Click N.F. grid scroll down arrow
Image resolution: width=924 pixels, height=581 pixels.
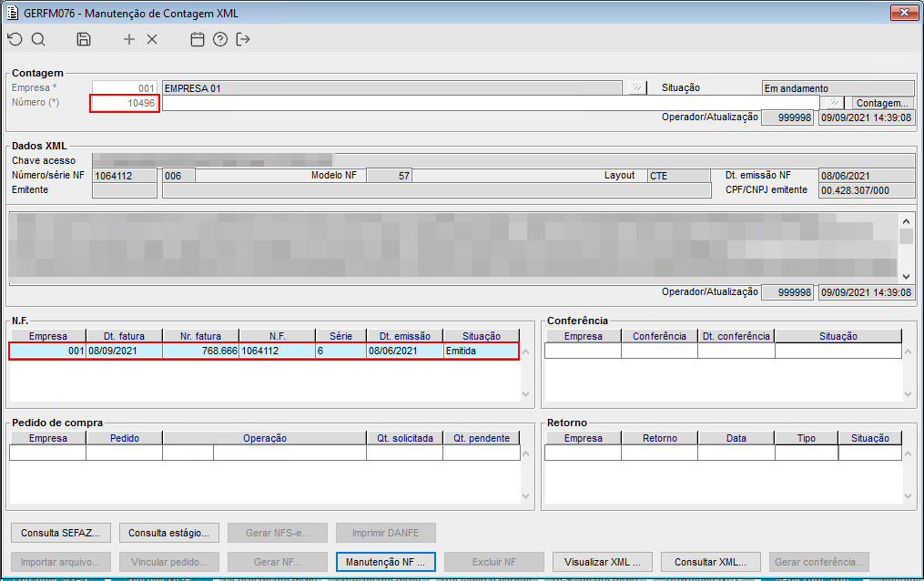click(x=525, y=394)
